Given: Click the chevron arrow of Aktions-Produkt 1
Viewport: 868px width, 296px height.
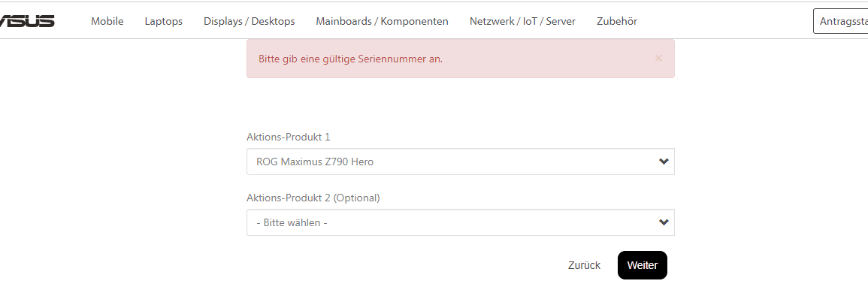Looking at the screenshot, I should (664, 162).
